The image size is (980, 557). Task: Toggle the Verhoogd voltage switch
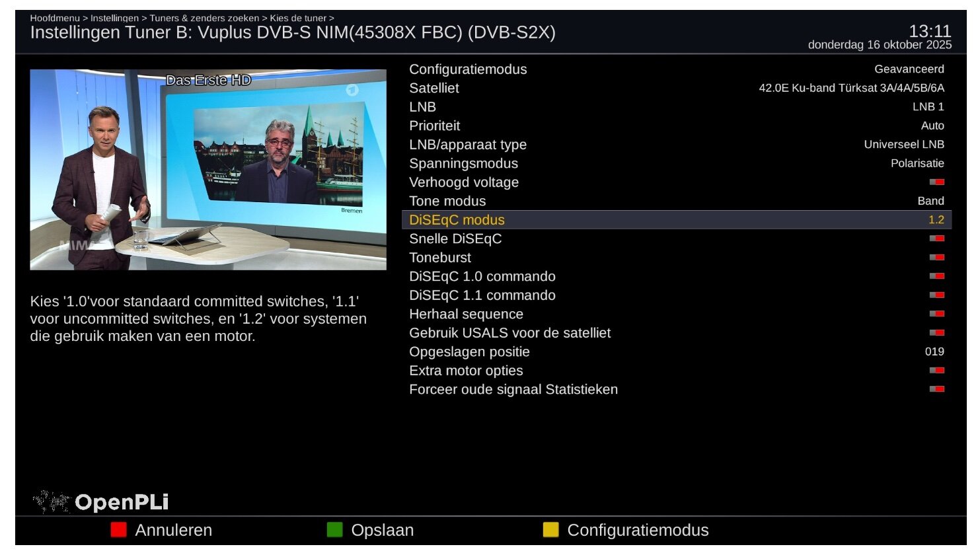point(937,182)
